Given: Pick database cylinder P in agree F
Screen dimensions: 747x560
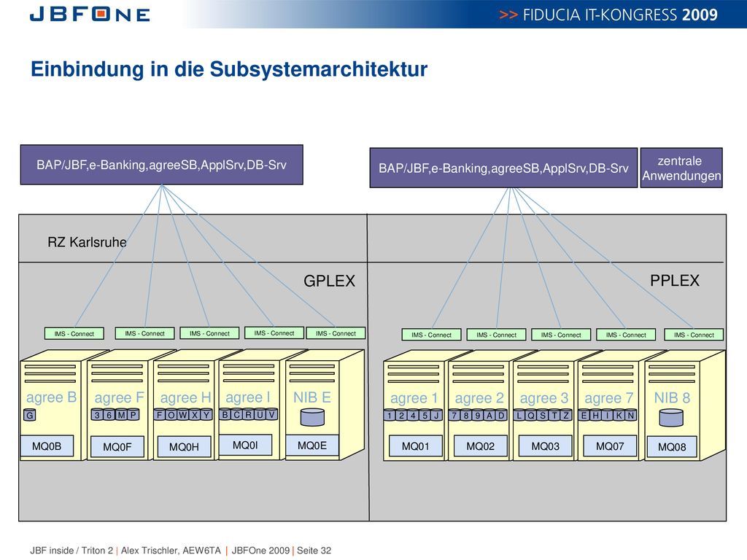Looking at the screenshot, I should click(x=133, y=415).
